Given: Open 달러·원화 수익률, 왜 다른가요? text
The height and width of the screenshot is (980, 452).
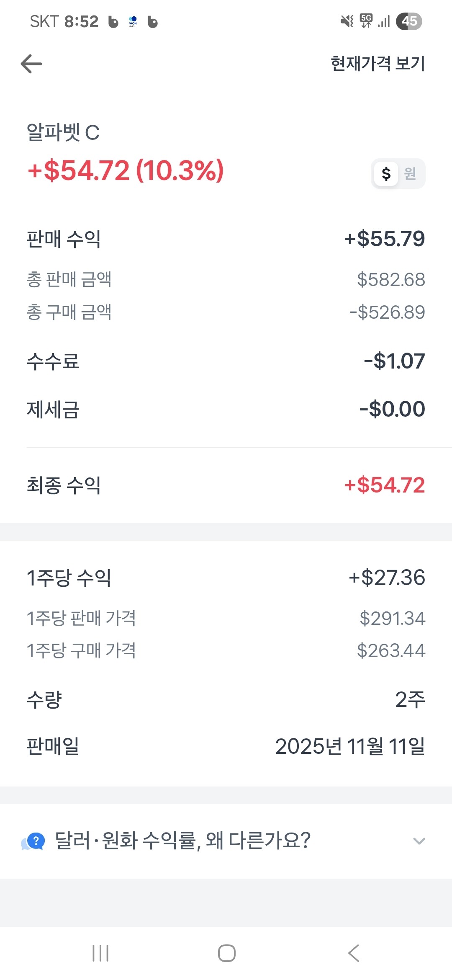Looking at the screenshot, I should [182, 841].
